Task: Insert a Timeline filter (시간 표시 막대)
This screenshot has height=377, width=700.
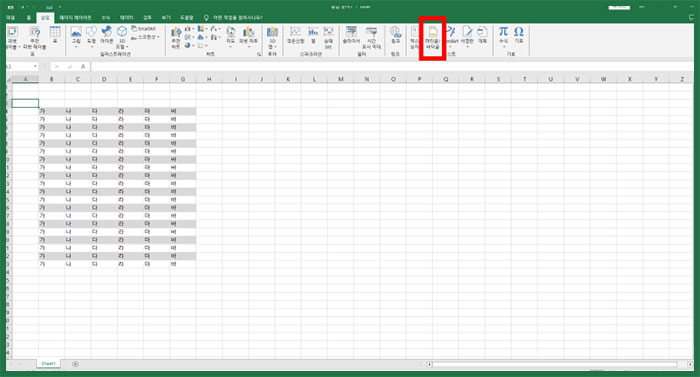Action: pos(371,38)
